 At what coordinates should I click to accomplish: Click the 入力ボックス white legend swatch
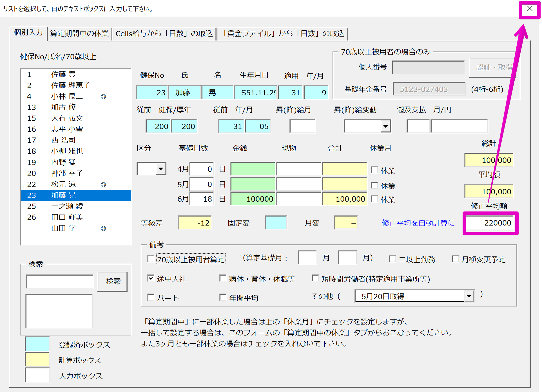click(37, 375)
